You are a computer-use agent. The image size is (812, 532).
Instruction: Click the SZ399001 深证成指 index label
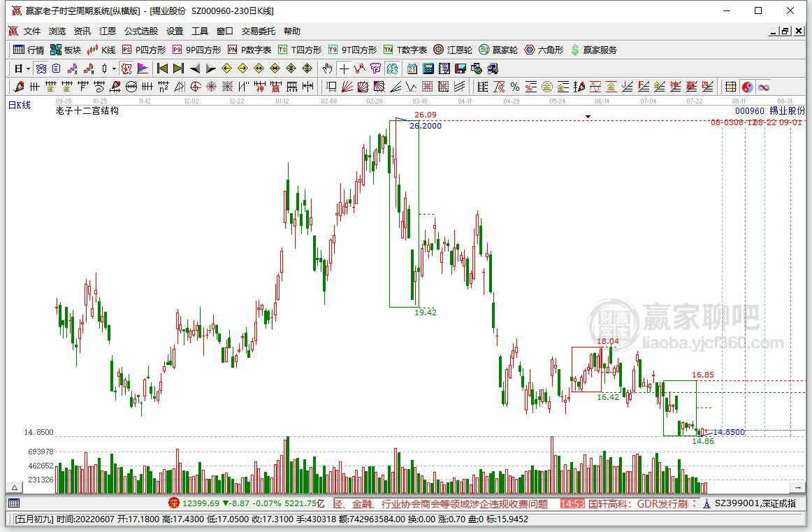(x=755, y=503)
